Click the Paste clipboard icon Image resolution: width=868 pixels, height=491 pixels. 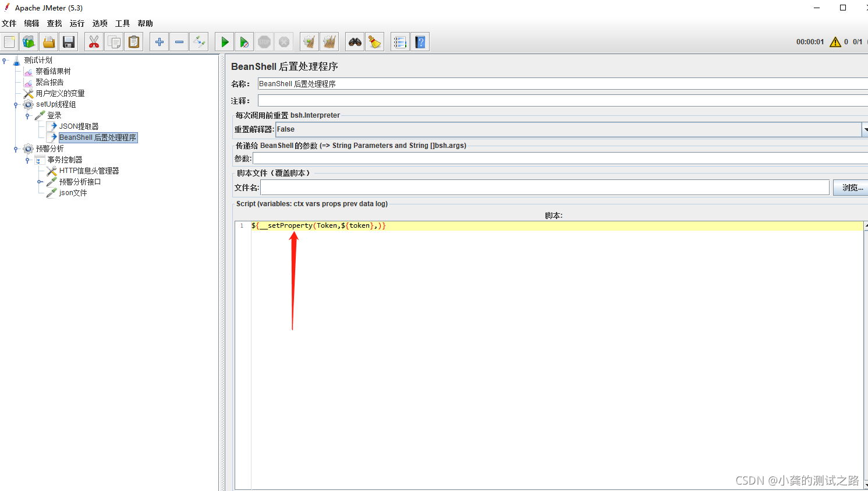click(134, 42)
